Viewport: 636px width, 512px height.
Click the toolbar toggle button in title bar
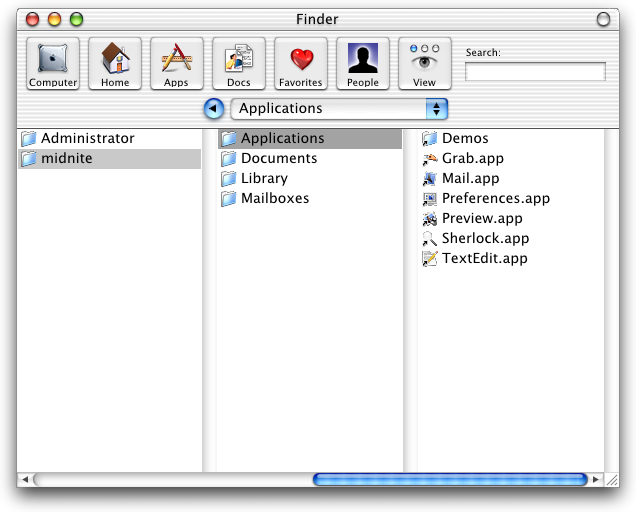602,19
